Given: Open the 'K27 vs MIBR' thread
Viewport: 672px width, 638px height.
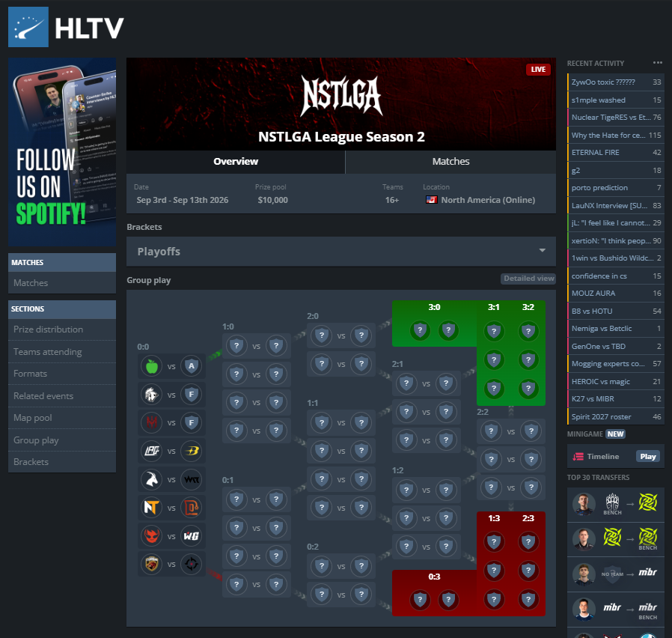Looking at the screenshot, I should pyautogui.click(x=615, y=398).
